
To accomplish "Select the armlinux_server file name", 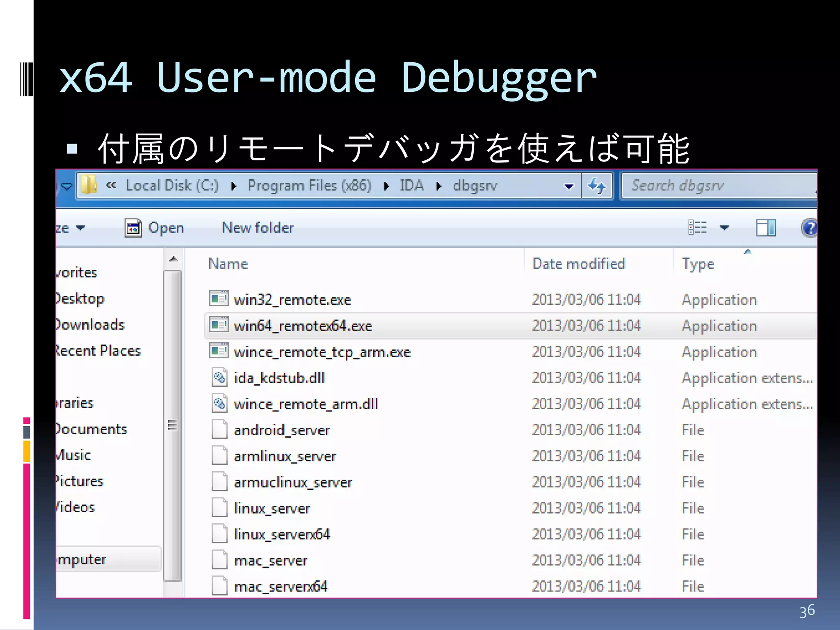I will [x=285, y=456].
